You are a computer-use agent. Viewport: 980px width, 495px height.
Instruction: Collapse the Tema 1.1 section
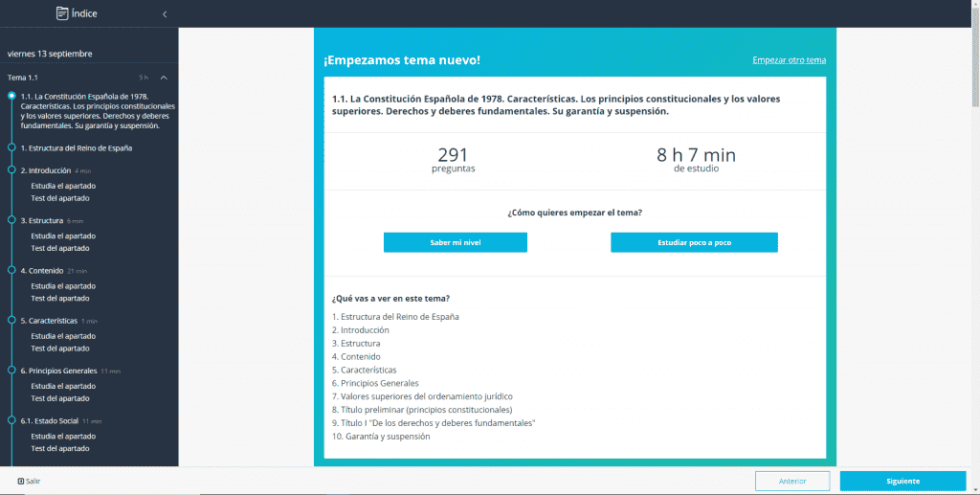coord(164,78)
